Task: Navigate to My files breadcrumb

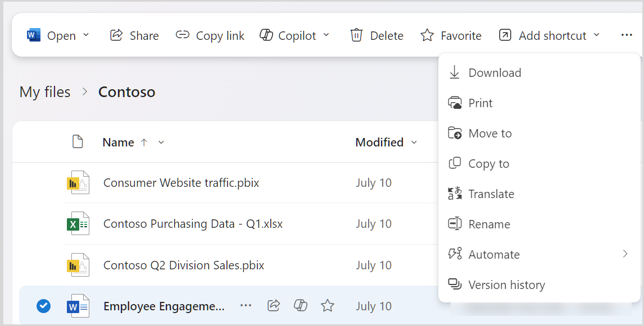Action: 45,92
